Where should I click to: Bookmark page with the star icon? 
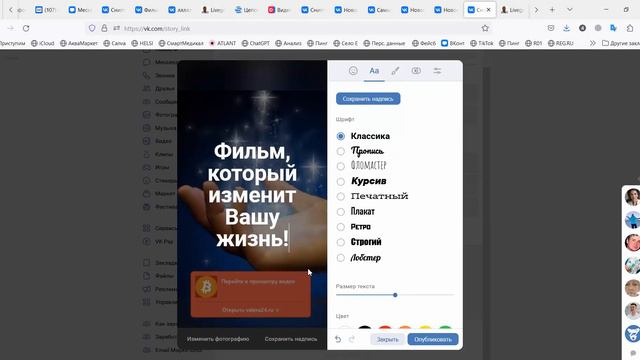click(x=485, y=28)
